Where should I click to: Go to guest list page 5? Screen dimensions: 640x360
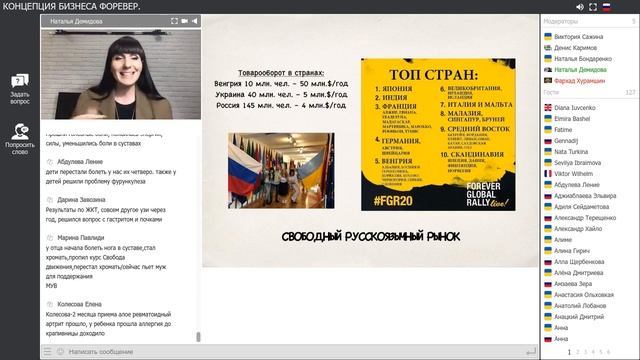pyautogui.click(x=601, y=352)
